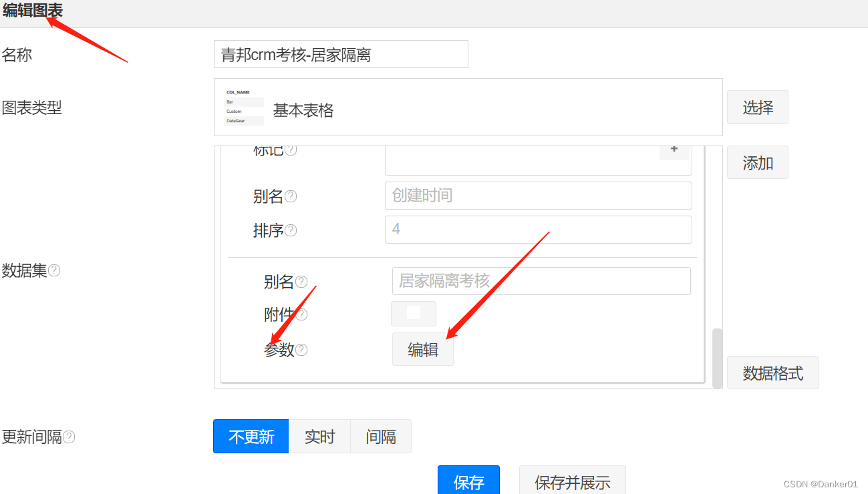
Task: Select the 不更新 update interval option
Action: pyautogui.click(x=251, y=437)
